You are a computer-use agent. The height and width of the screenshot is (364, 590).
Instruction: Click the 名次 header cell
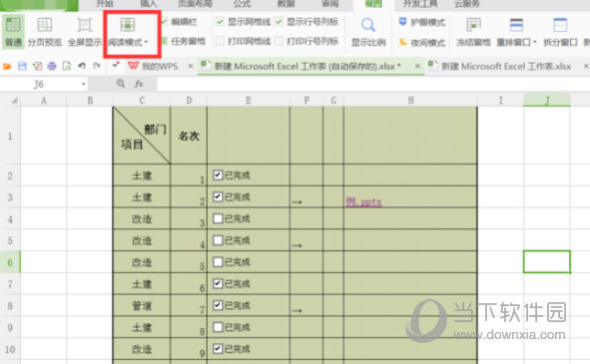[x=189, y=136]
